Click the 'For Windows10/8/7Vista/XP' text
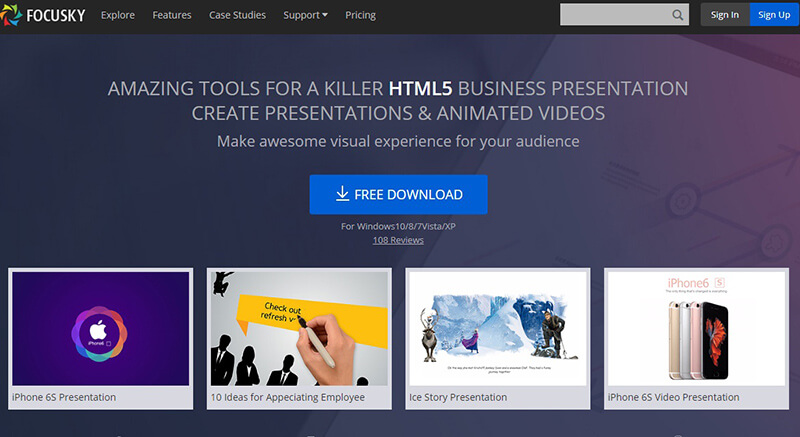Viewport: 800px width, 437px height. pyautogui.click(x=398, y=226)
